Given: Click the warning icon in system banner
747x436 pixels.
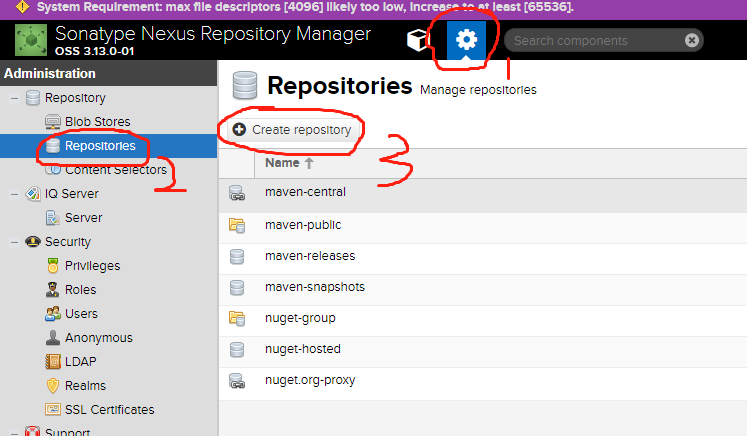Looking at the screenshot, I should click(22, 7).
